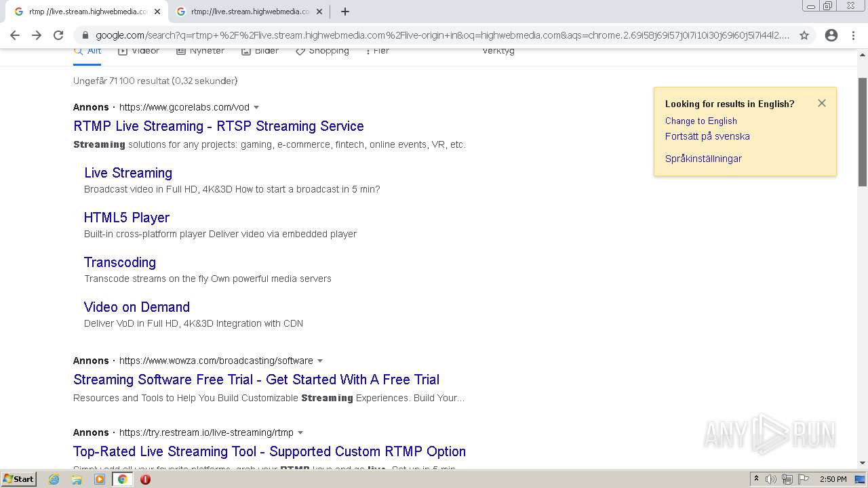The height and width of the screenshot is (488, 868).
Task: Click the 2:50 PM taskbar clock
Action: [x=833, y=479]
